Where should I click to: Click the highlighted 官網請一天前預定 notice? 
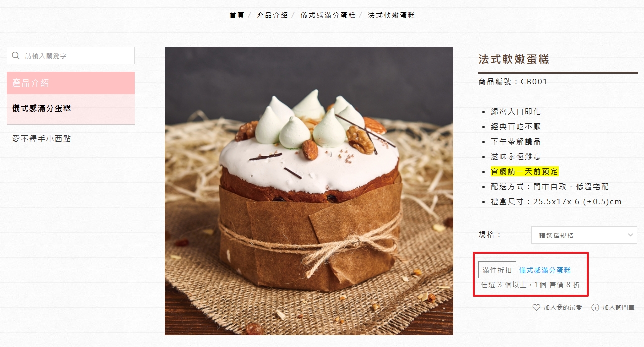pos(524,171)
